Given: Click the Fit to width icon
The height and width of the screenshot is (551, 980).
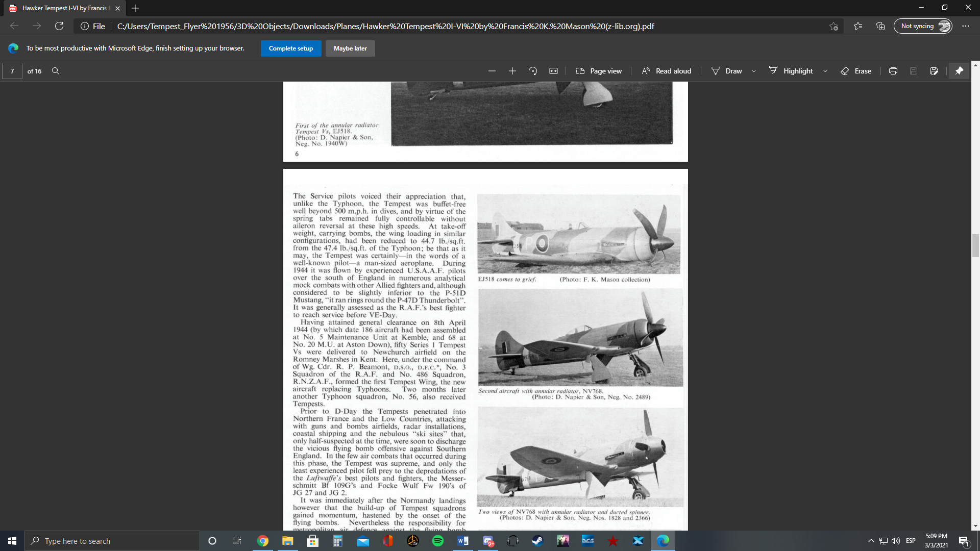Looking at the screenshot, I should [553, 71].
